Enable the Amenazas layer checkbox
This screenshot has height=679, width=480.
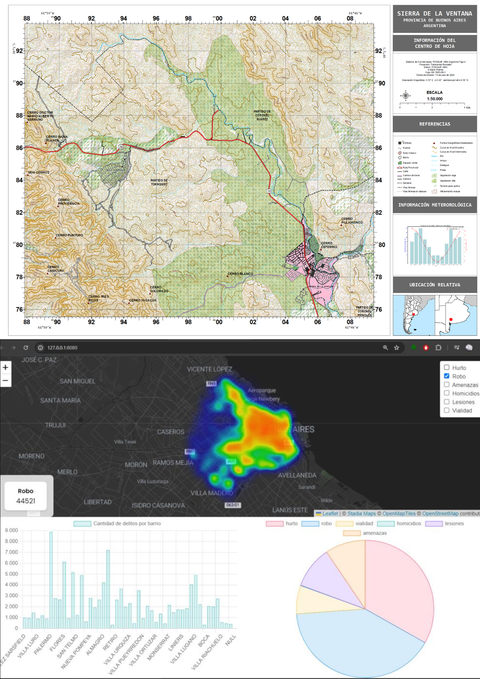[447, 385]
